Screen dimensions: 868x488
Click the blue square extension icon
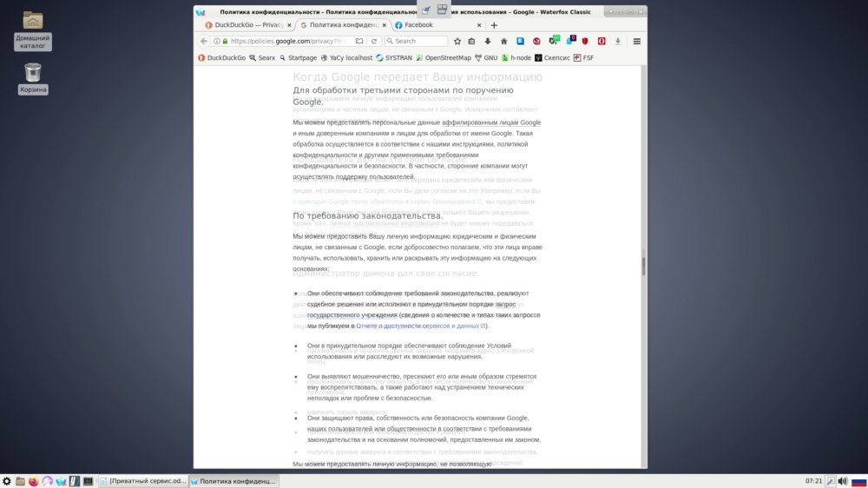point(520,41)
